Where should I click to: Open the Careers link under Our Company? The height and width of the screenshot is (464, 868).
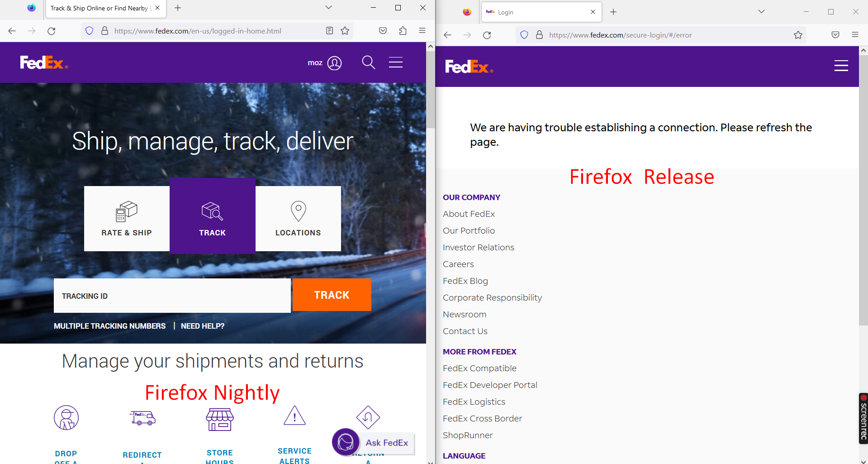coord(458,264)
